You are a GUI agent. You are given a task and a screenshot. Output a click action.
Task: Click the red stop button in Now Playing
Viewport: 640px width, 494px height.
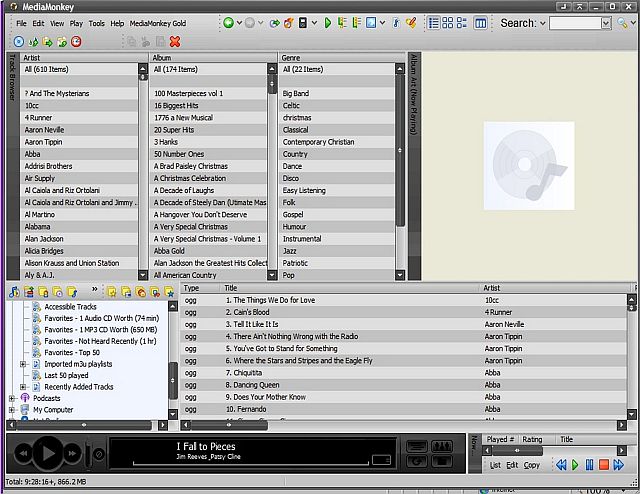(604, 465)
